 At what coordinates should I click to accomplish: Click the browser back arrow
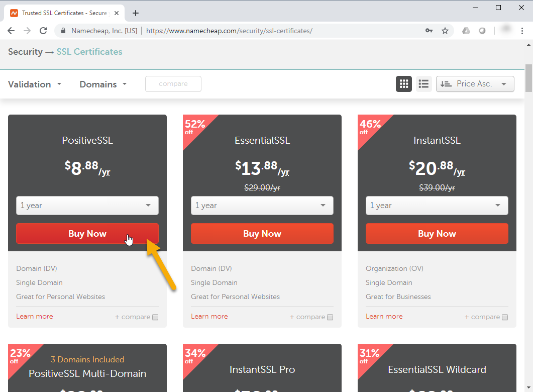tap(11, 31)
